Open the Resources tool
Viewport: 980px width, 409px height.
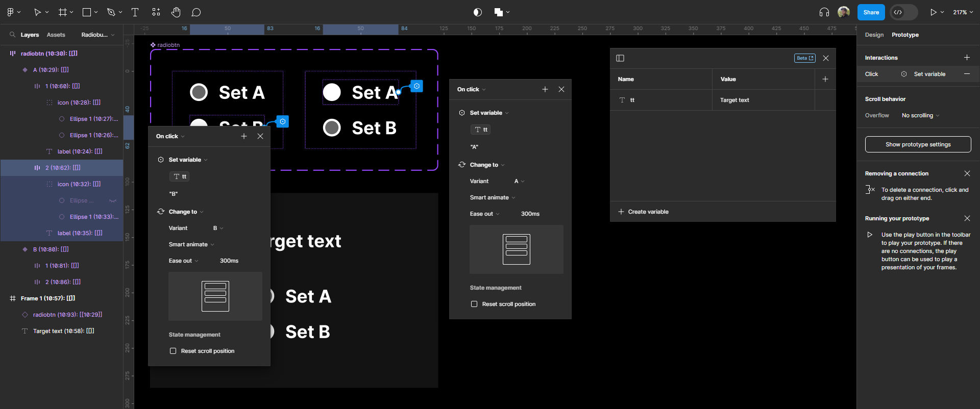click(156, 12)
